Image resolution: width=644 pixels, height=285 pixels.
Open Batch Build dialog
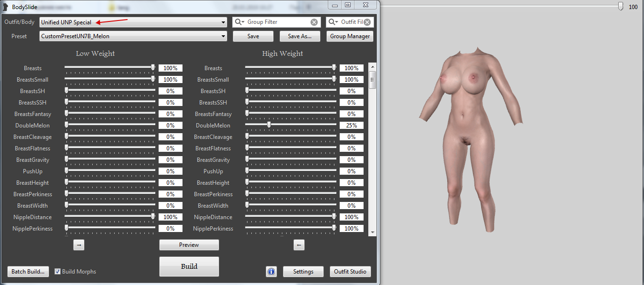pyautogui.click(x=29, y=272)
